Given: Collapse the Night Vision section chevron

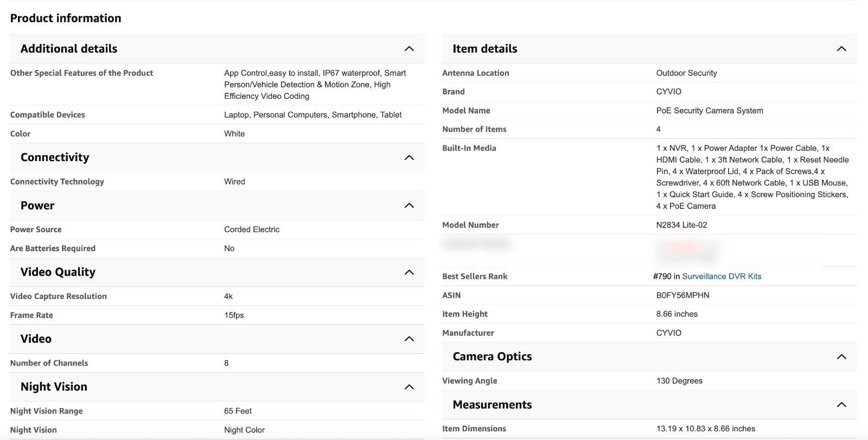Looking at the screenshot, I should 409,387.
